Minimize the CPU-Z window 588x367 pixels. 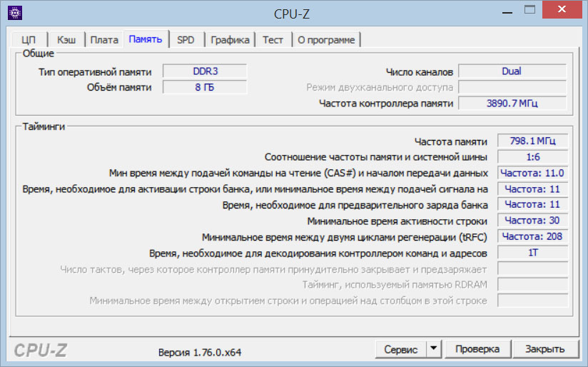tap(507, 11)
